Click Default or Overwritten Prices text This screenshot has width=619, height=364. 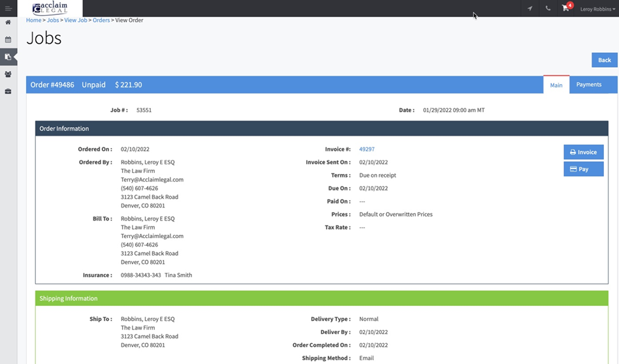pyautogui.click(x=396, y=214)
